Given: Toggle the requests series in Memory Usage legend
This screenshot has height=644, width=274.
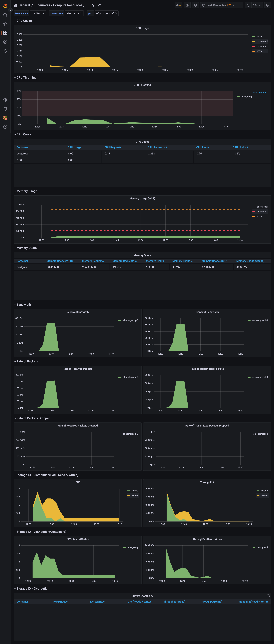Looking at the screenshot, I should coord(261,212).
